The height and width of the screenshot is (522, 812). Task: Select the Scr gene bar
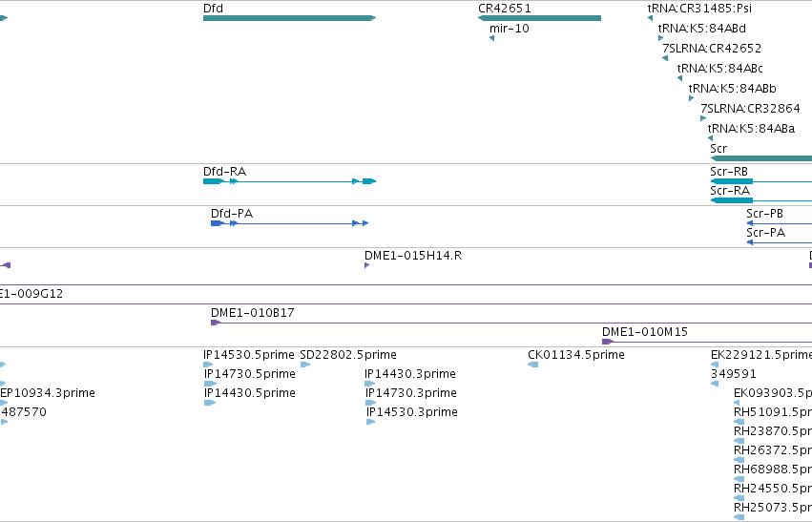(761, 158)
